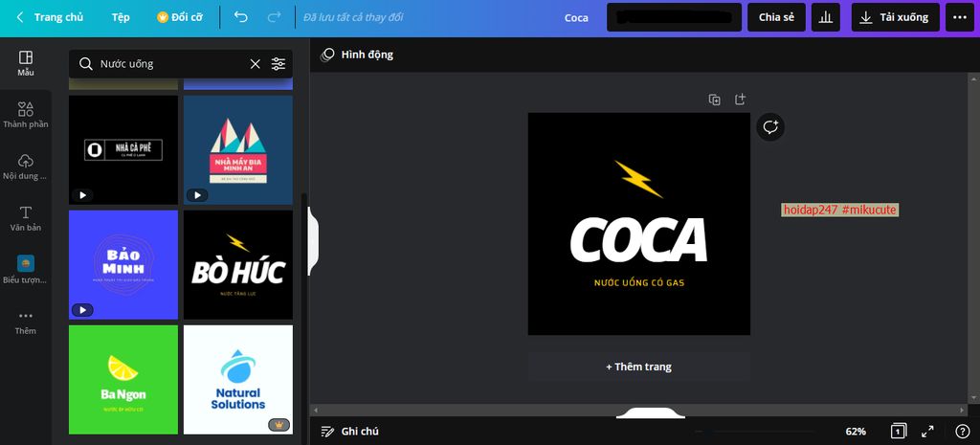Image resolution: width=980 pixels, height=445 pixels.
Task: Open the Nội dung uploads tab
Action: 26,167
